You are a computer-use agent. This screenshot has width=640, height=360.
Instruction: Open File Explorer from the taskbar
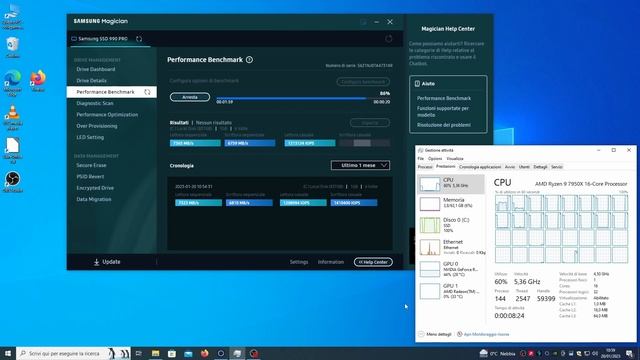click(156, 353)
